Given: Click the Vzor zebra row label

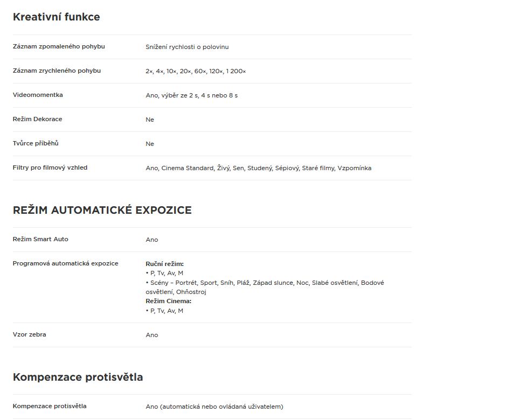Looking at the screenshot, I should [30, 334].
